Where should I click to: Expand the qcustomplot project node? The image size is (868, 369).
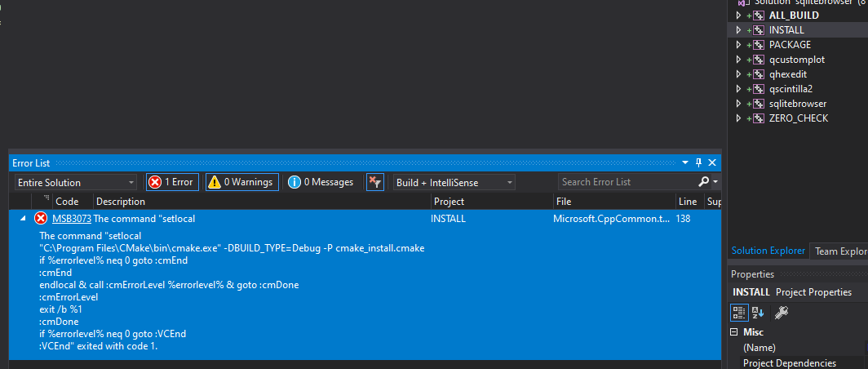tap(738, 60)
